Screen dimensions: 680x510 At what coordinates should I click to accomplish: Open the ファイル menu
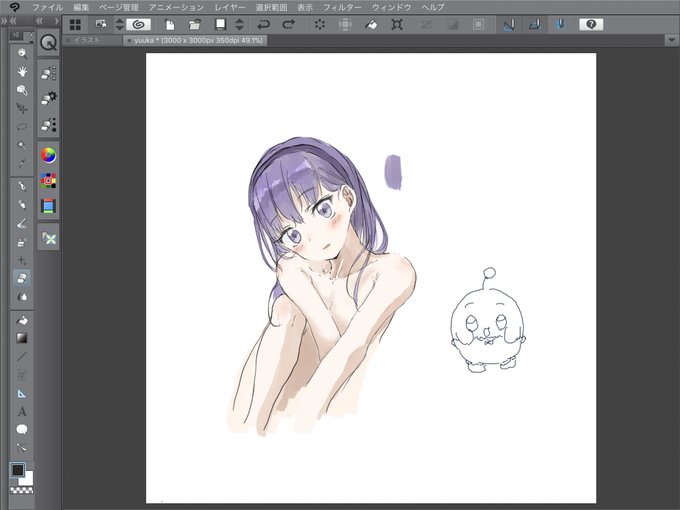pos(48,7)
